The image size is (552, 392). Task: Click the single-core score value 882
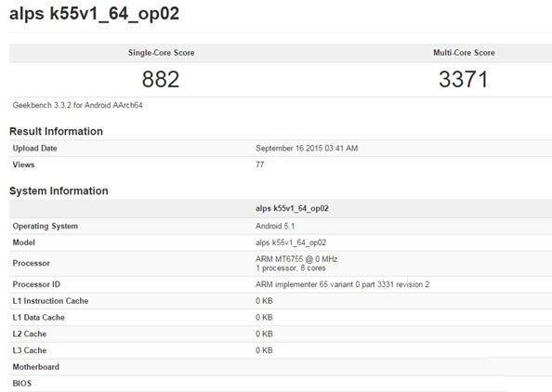pyautogui.click(x=161, y=79)
